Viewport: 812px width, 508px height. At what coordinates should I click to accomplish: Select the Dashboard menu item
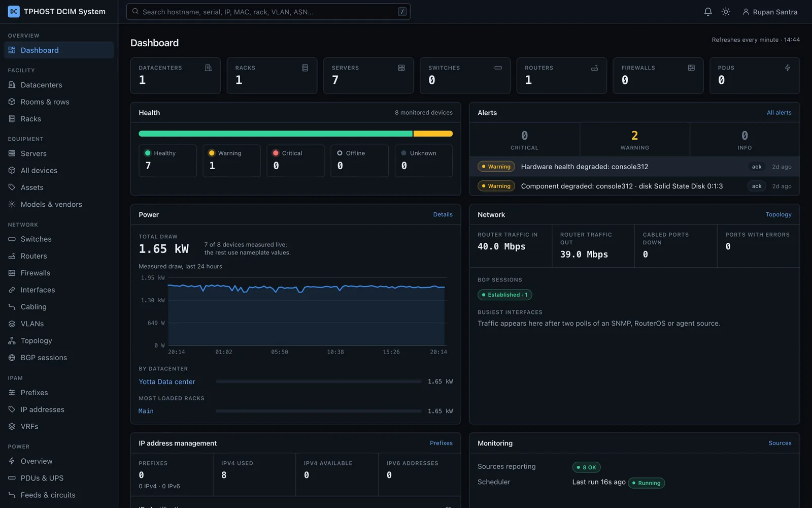(x=59, y=50)
